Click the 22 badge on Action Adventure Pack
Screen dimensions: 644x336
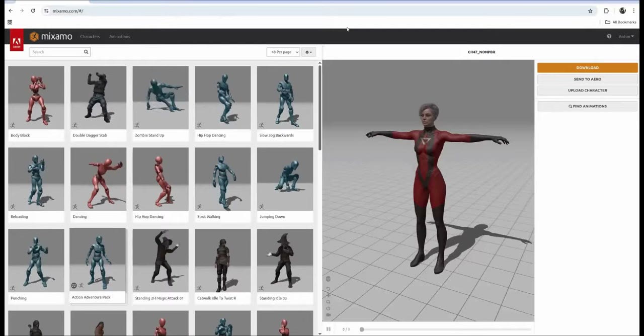[x=74, y=286]
